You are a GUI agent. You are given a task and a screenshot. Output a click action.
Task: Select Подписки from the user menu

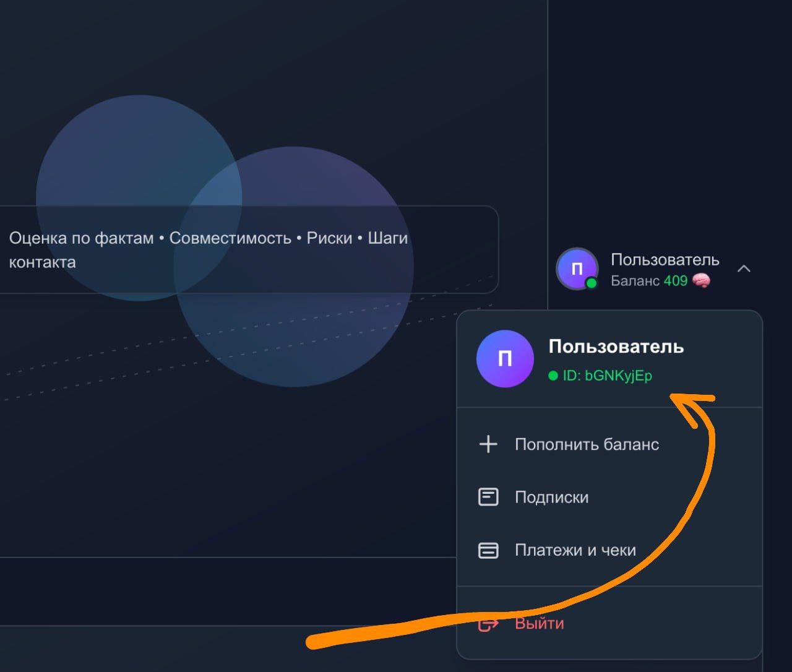(x=551, y=497)
